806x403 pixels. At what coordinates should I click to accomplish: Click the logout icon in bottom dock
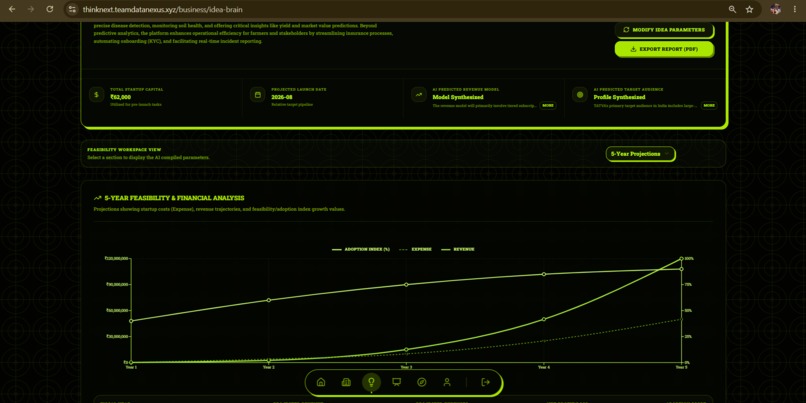485,382
